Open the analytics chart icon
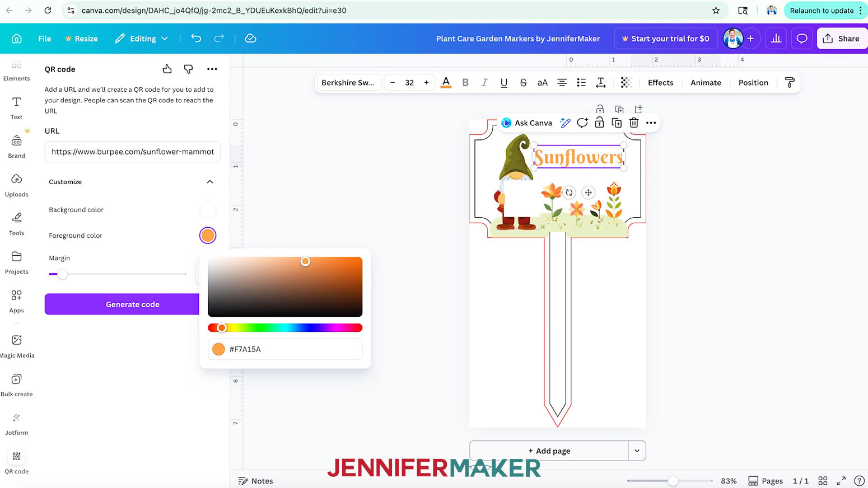 (x=776, y=39)
